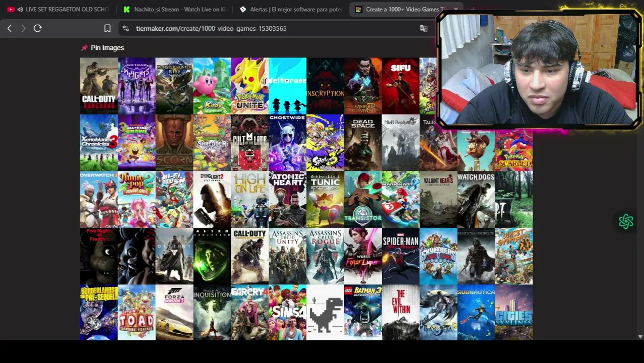644x363 pixels.
Task: Pick the Vampire Survivors thumbnail
Action: pos(363,86)
